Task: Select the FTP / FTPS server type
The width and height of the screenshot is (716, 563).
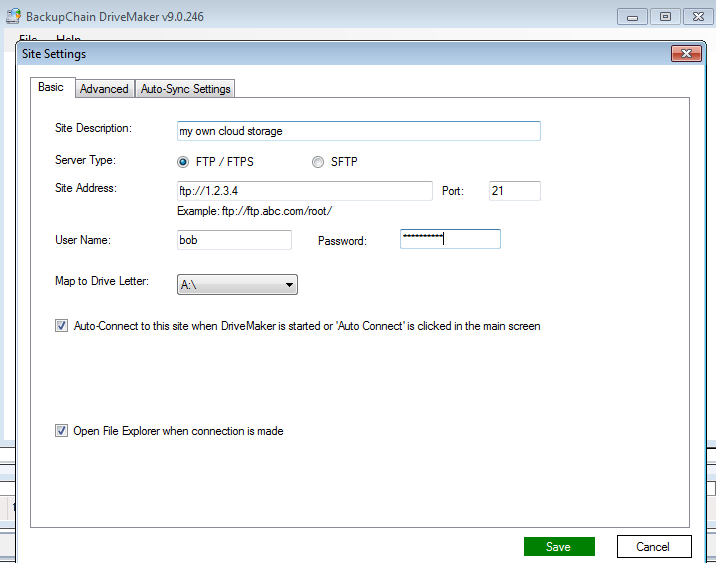Action: point(183,162)
